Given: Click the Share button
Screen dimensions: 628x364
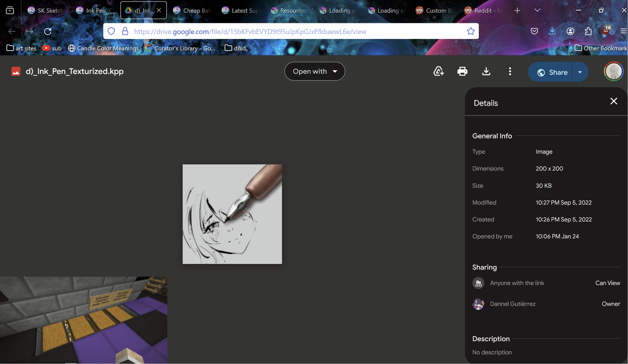Looking at the screenshot, I should click(x=552, y=72).
